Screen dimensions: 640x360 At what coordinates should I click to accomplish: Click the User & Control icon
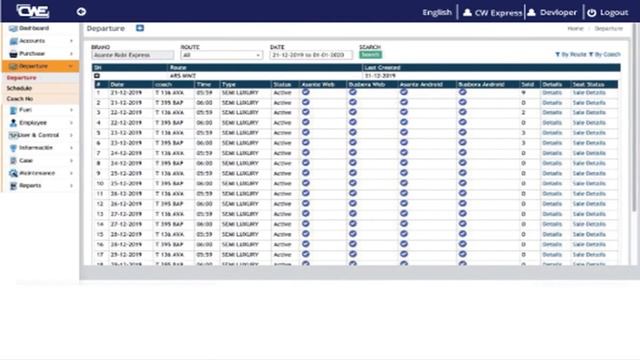(13, 135)
